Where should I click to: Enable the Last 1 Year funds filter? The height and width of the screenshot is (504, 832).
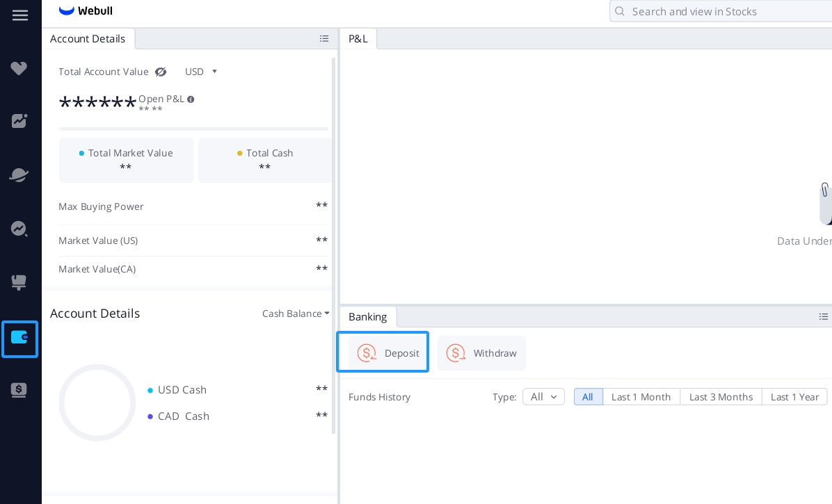coord(794,397)
